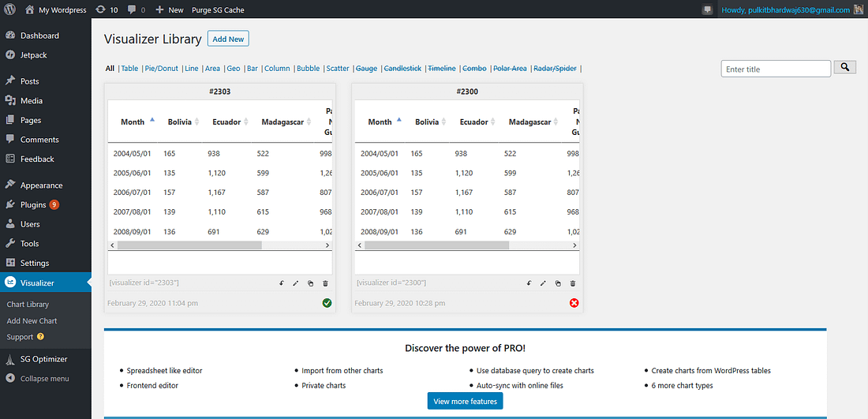Open the New content menu in admin bar

pos(170,10)
